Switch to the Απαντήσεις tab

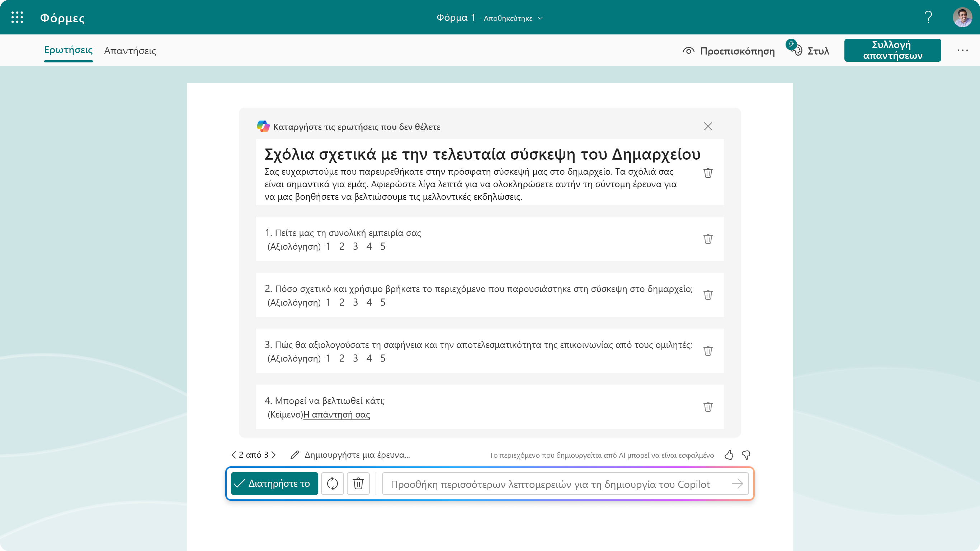(130, 51)
